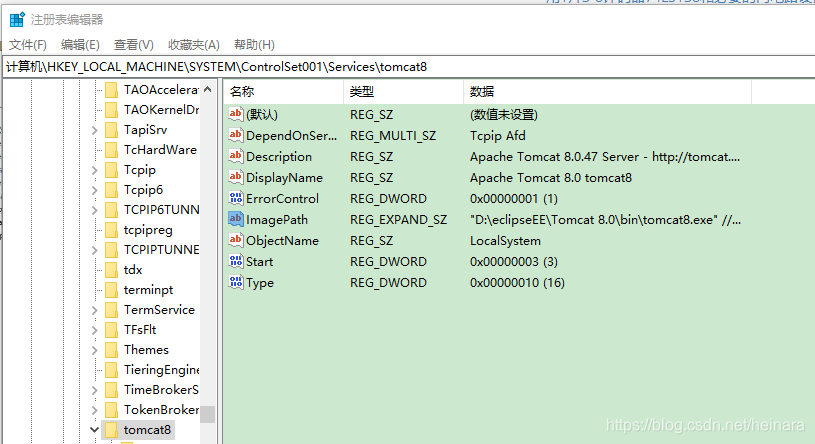Click the TcHardWare folder icon

[x=111, y=150]
